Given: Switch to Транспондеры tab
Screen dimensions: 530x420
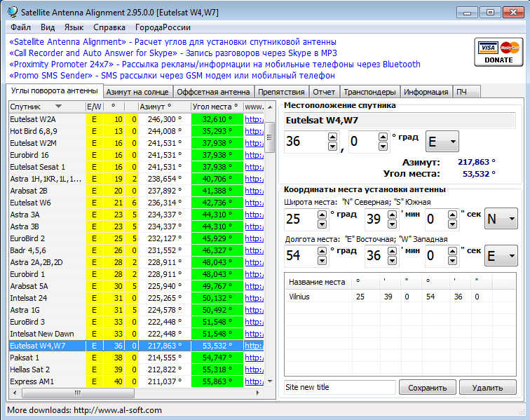Looking at the screenshot, I should [369, 92].
